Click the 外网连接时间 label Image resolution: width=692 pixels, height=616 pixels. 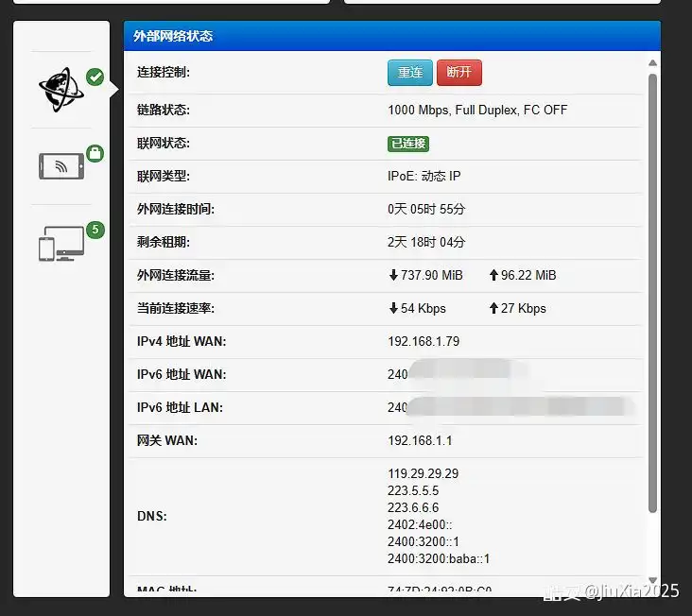click(x=176, y=209)
